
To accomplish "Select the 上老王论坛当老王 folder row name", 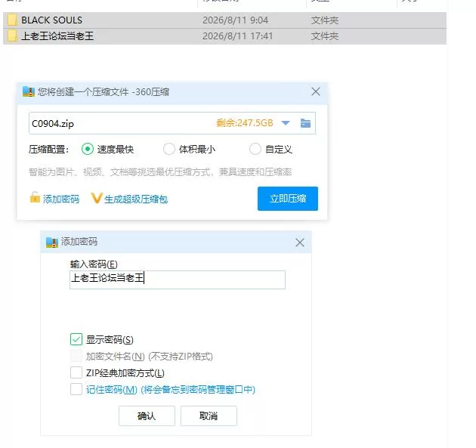I will [57, 36].
